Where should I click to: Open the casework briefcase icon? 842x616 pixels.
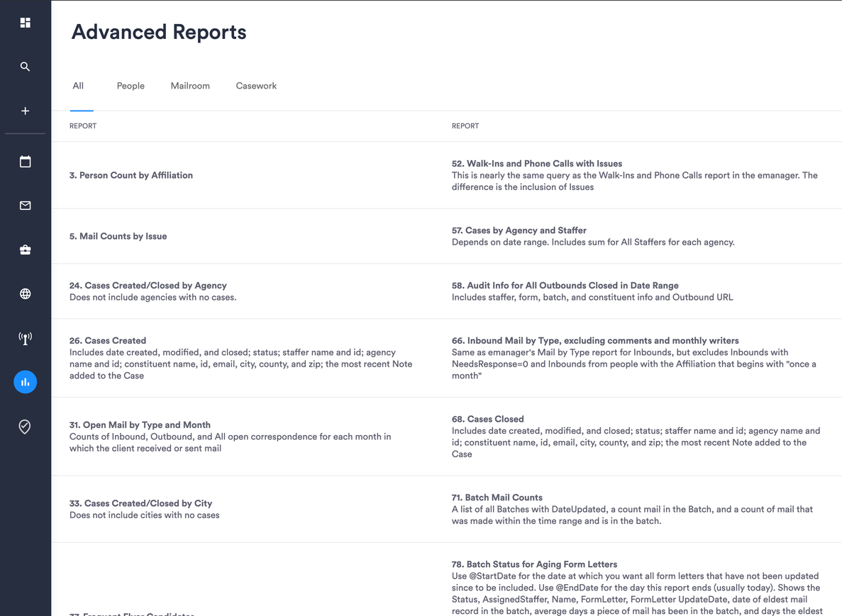pyautogui.click(x=25, y=250)
